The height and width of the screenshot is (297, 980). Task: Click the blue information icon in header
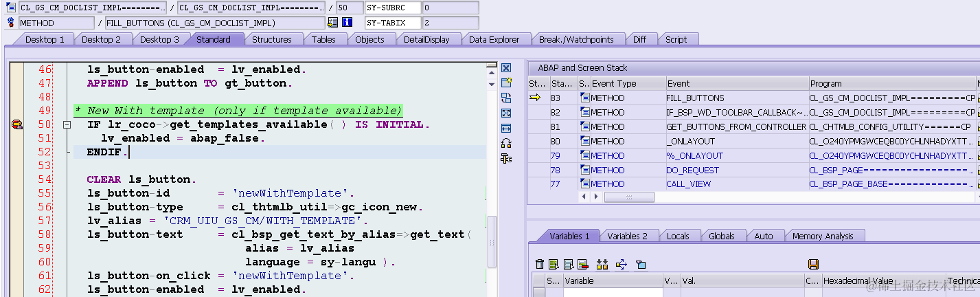pyautogui.click(x=347, y=23)
